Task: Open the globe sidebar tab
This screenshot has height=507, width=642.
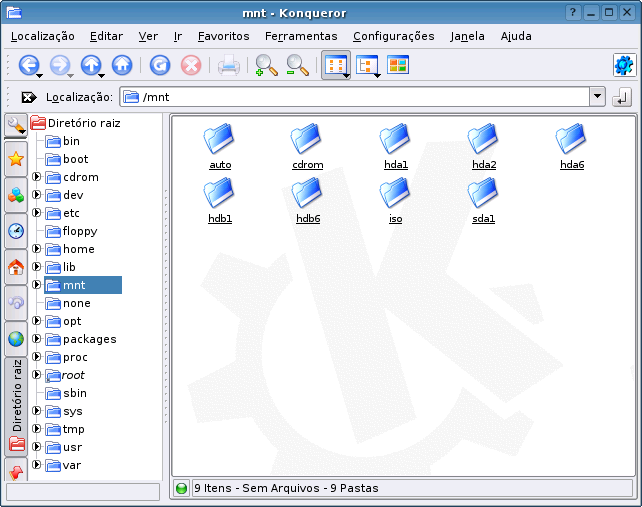Action: point(16,339)
